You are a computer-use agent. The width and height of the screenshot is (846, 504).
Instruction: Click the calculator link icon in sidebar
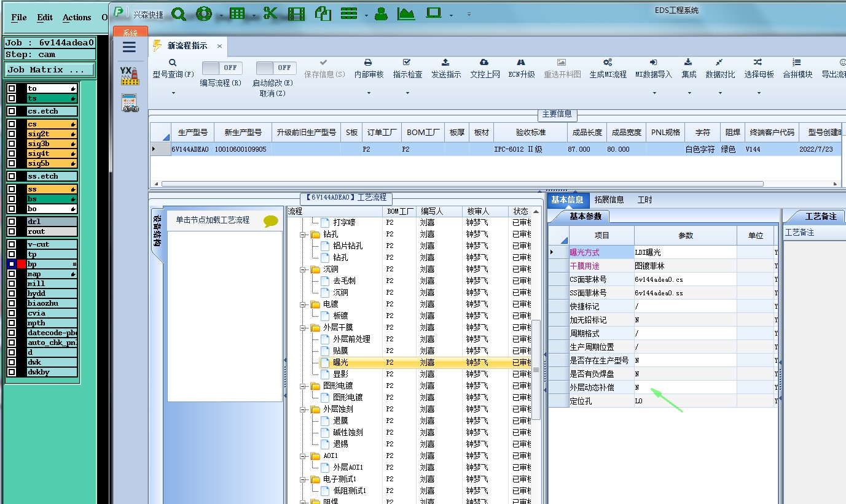[x=129, y=103]
